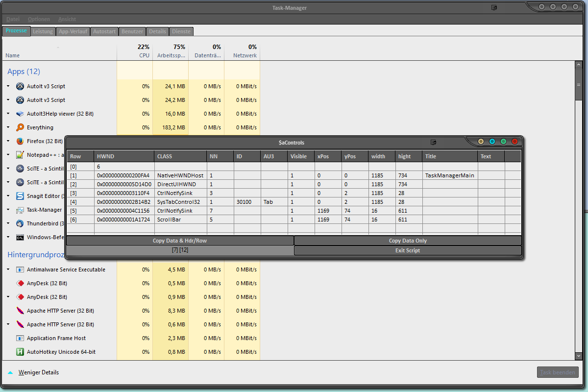Click the Snagit Editor icon

(20, 196)
